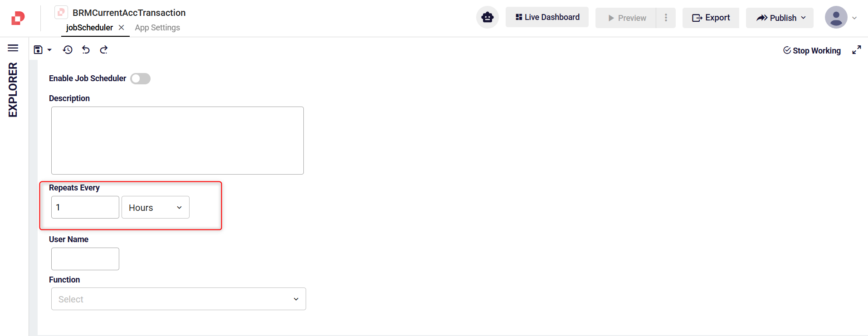Toggle the Enable Job Scheduler switch
Screen dimensions: 868x336
click(140, 78)
